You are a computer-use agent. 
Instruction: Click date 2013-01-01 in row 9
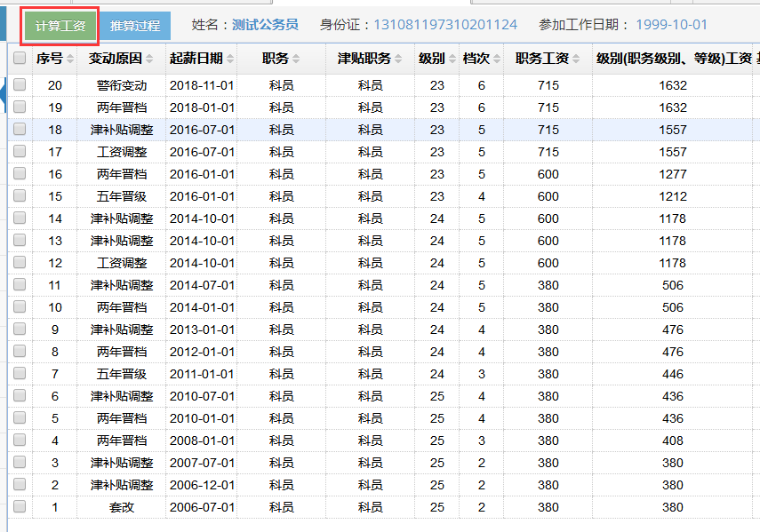click(202, 330)
